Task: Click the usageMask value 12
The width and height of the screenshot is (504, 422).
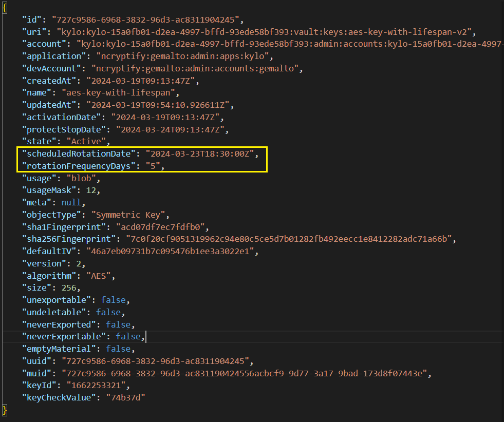Action: pyautogui.click(x=90, y=190)
